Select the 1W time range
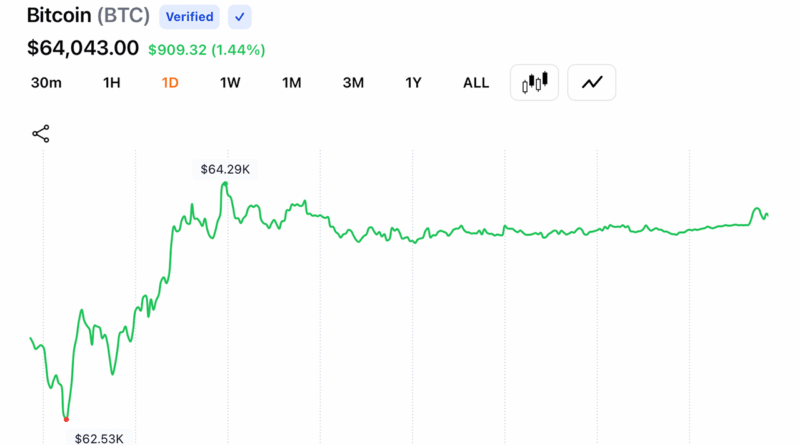Screen dimensions: 800x445 click(x=230, y=83)
